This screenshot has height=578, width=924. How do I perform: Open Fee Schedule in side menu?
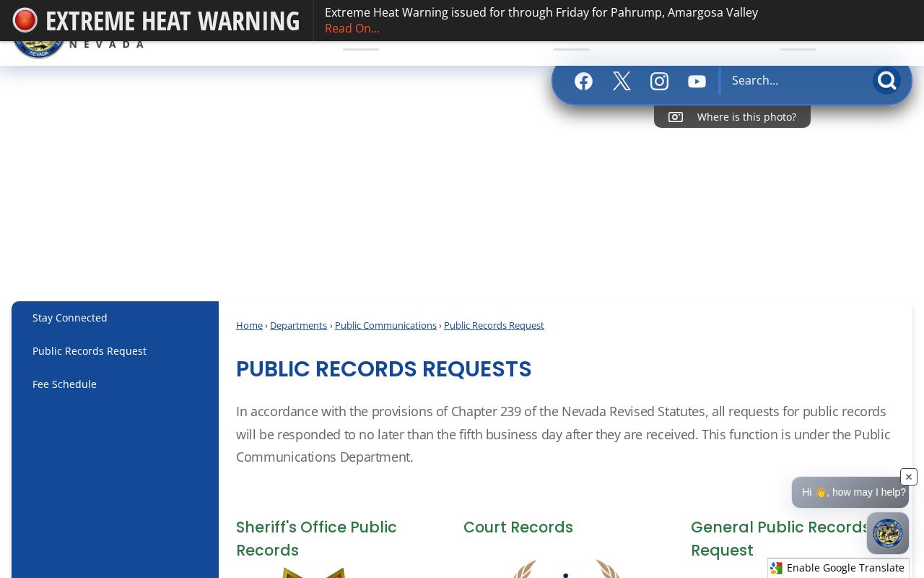pos(64,384)
